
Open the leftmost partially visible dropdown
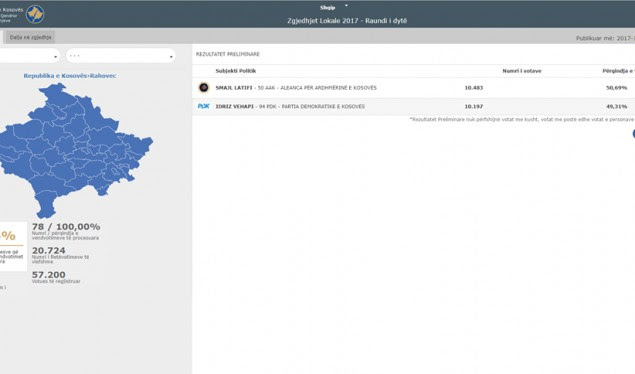click(29, 56)
